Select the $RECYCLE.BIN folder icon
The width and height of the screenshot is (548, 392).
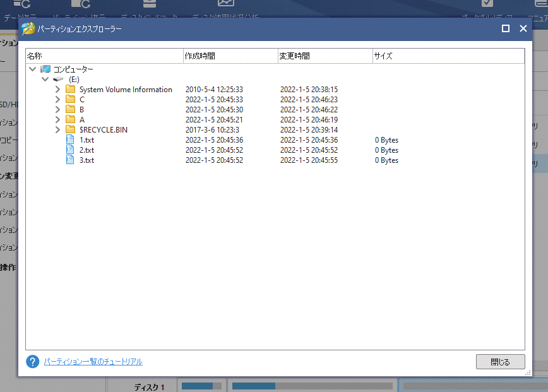pyautogui.click(x=71, y=130)
